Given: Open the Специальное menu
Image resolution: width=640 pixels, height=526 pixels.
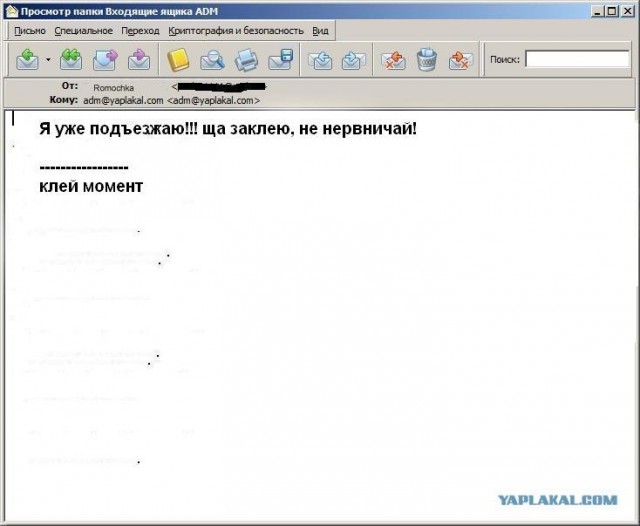Looking at the screenshot, I should pos(84,31).
